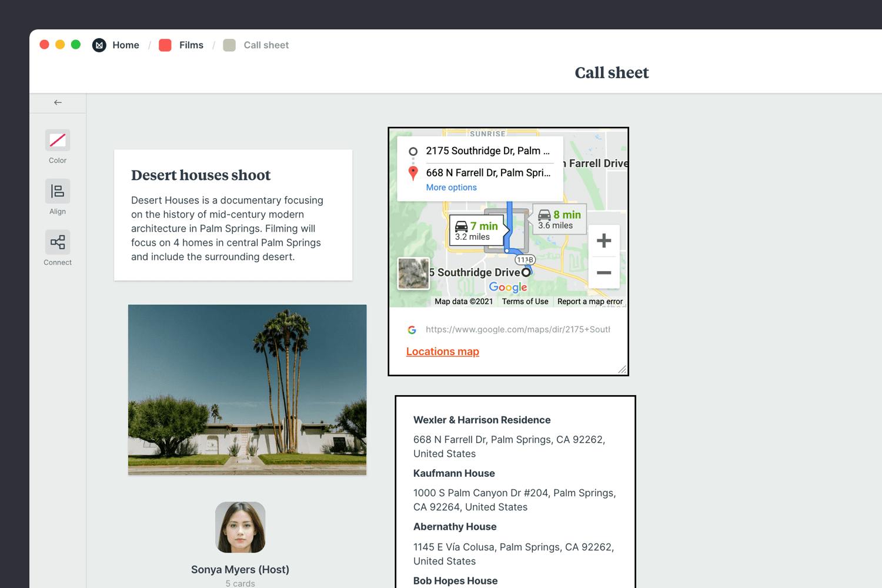This screenshot has width=882, height=588.
Task: Click the back arrow in sidebar
Action: pos(58,102)
